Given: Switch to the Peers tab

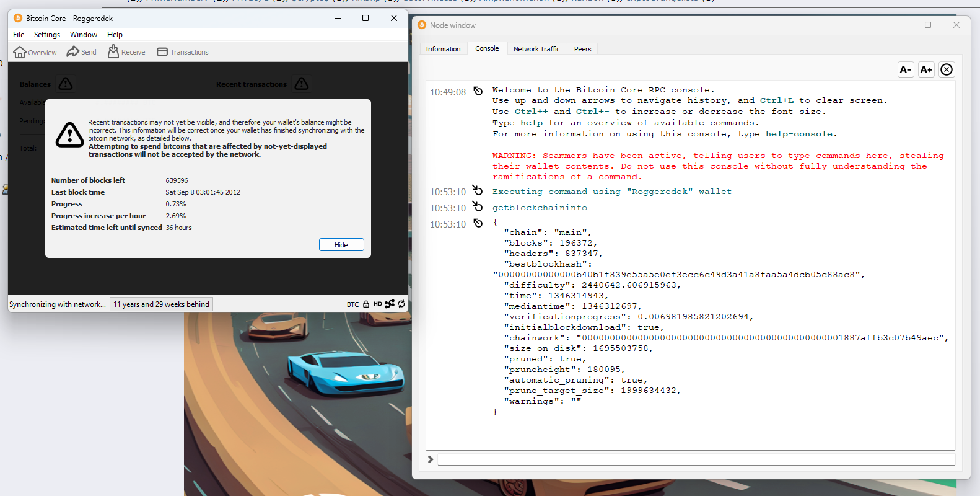Looking at the screenshot, I should tap(582, 49).
